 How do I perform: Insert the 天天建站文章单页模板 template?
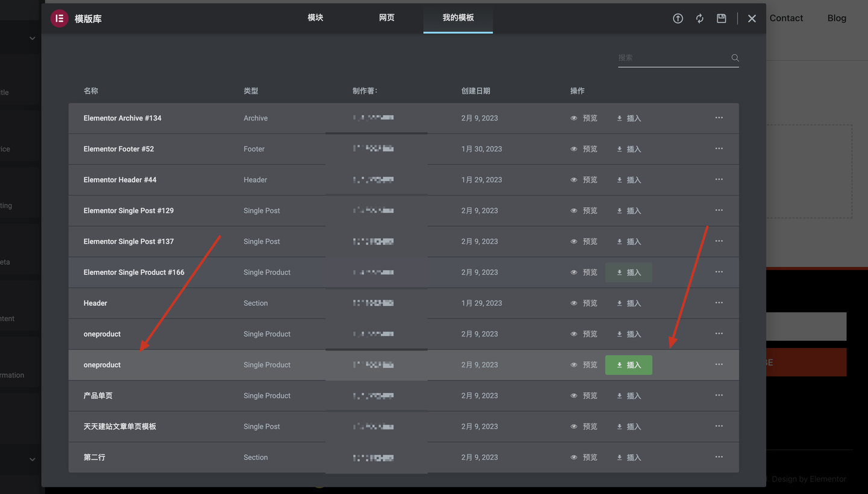coord(629,426)
